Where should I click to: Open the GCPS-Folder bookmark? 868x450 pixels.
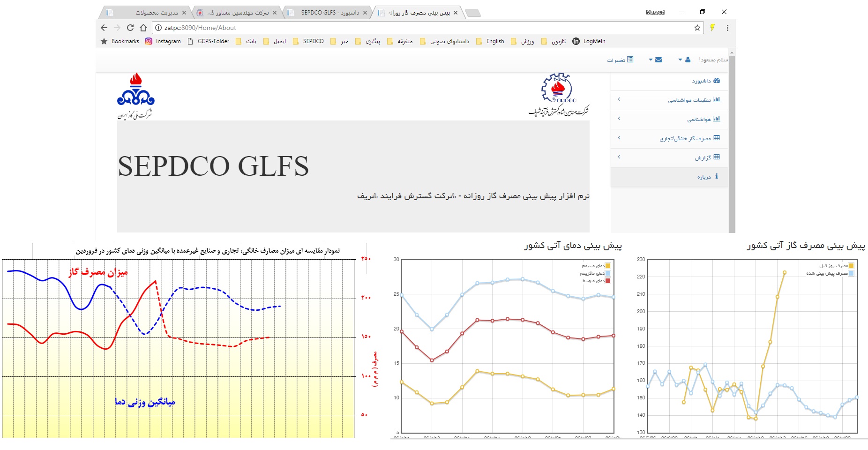pos(208,41)
